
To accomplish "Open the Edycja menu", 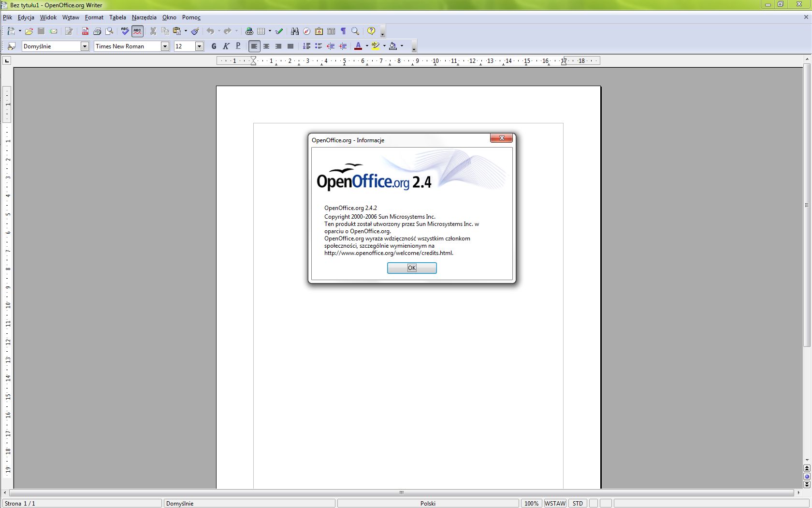I will (26, 17).
